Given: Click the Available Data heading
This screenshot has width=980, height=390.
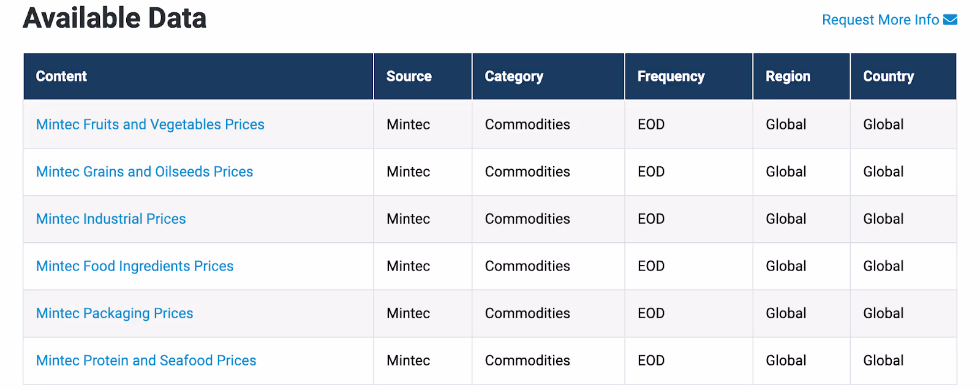Looking at the screenshot, I should (x=115, y=18).
